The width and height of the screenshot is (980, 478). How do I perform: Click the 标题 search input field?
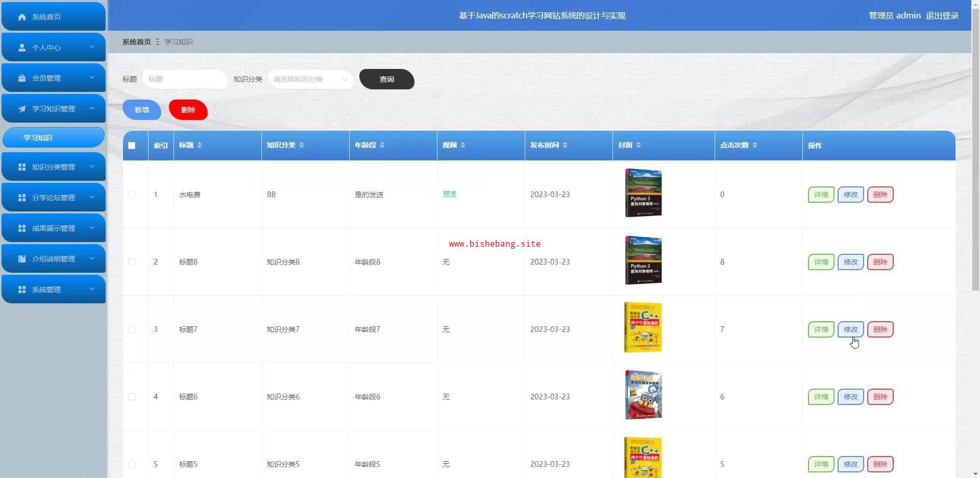coord(184,79)
